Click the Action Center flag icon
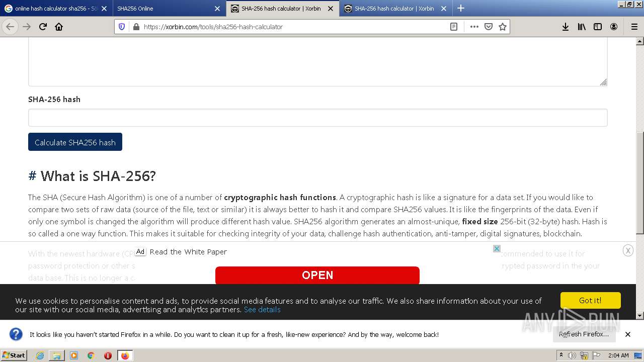The height and width of the screenshot is (362, 644). [596, 355]
